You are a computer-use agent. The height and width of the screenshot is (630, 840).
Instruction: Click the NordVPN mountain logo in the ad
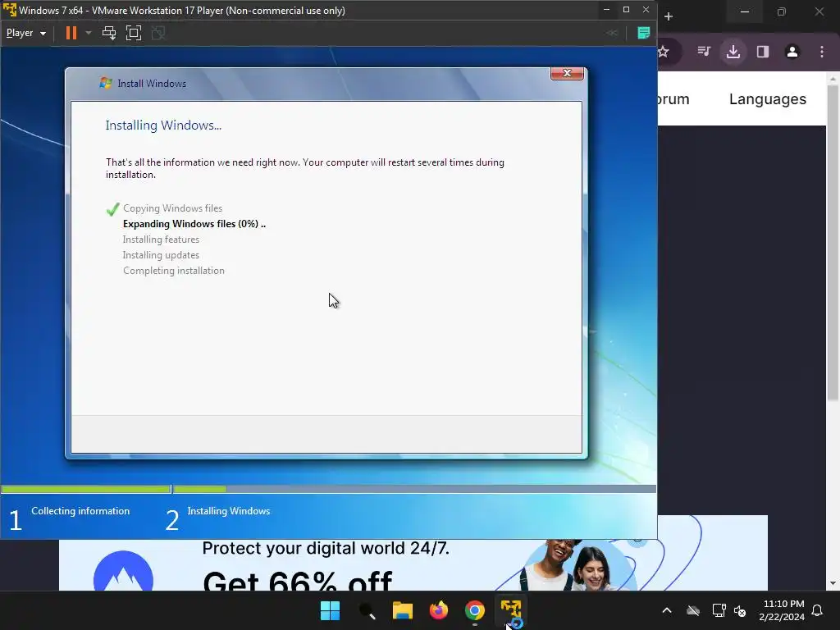pyautogui.click(x=123, y=572)
